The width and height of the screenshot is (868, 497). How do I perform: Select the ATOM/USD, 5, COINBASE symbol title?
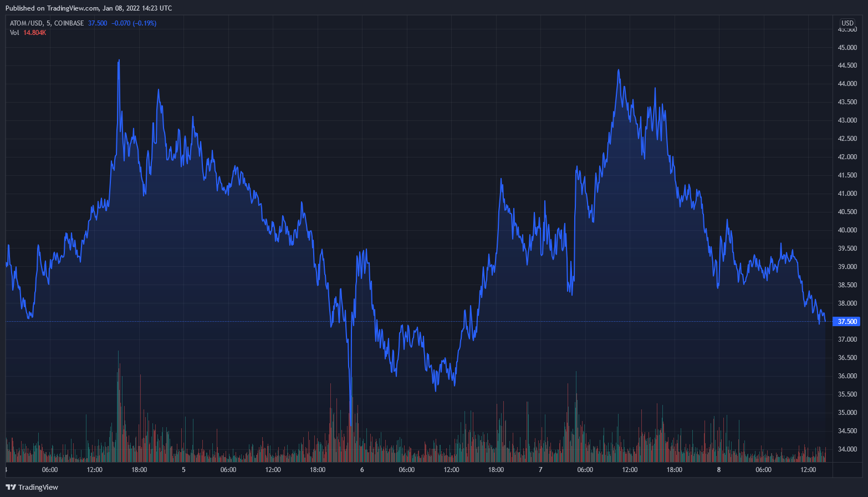47,23
